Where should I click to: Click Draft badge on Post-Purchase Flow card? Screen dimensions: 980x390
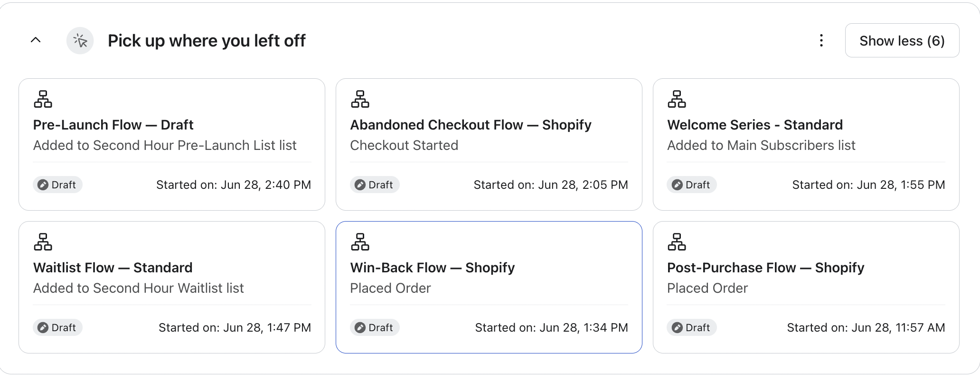click(x=692, y=327)
